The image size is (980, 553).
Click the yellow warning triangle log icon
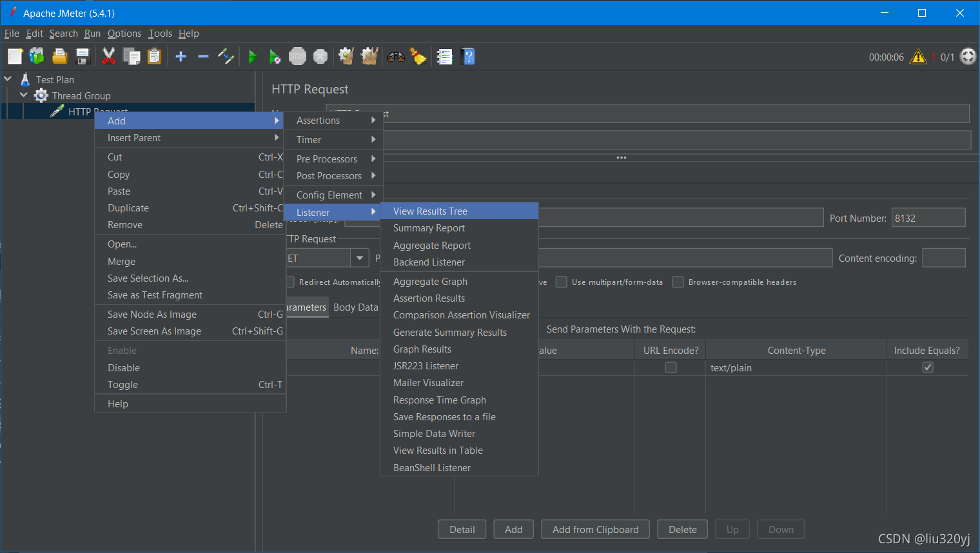918,57
